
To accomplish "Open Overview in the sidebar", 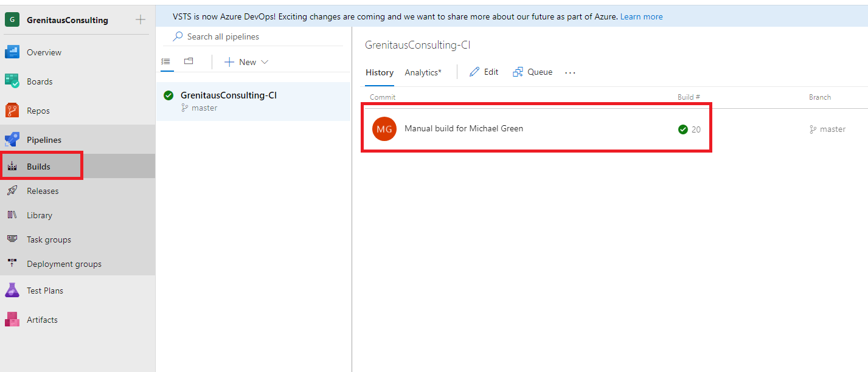I will (x=44, y=52).
